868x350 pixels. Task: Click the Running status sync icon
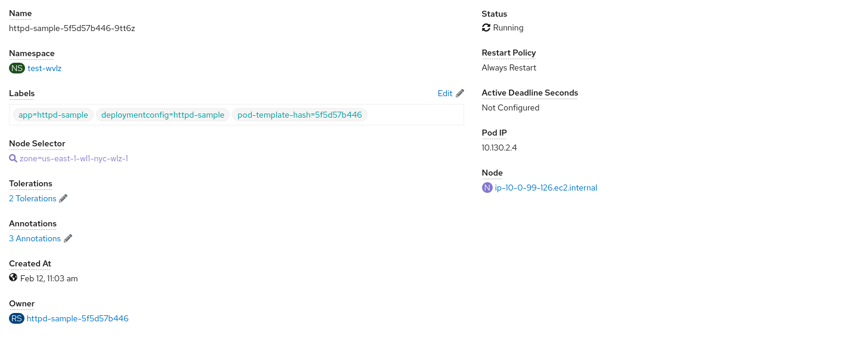click(x=486, y=27)
